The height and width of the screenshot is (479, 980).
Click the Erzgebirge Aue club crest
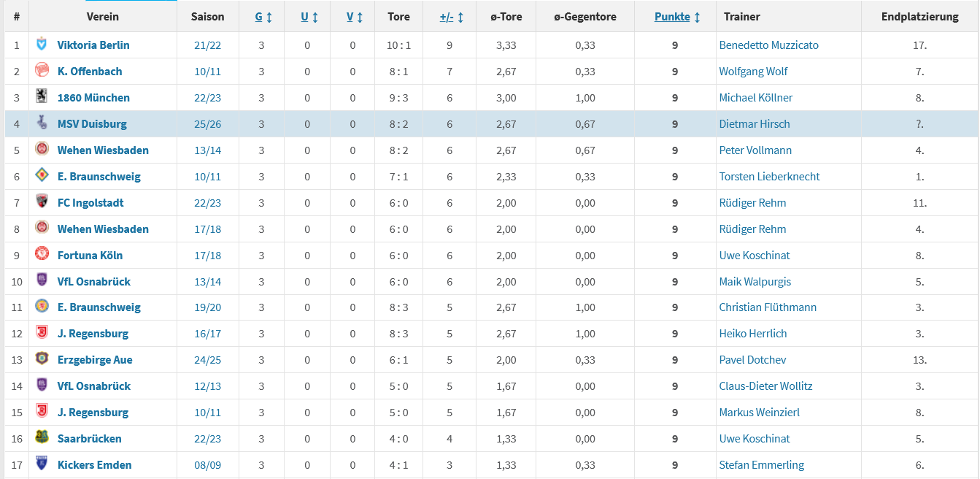(42, 359)
